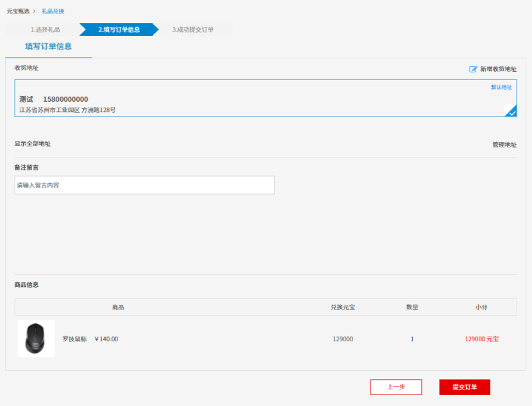Click the breadcrumb arrow after 元宝甄选
Screen dimensions: 532x406
[34, 12]
